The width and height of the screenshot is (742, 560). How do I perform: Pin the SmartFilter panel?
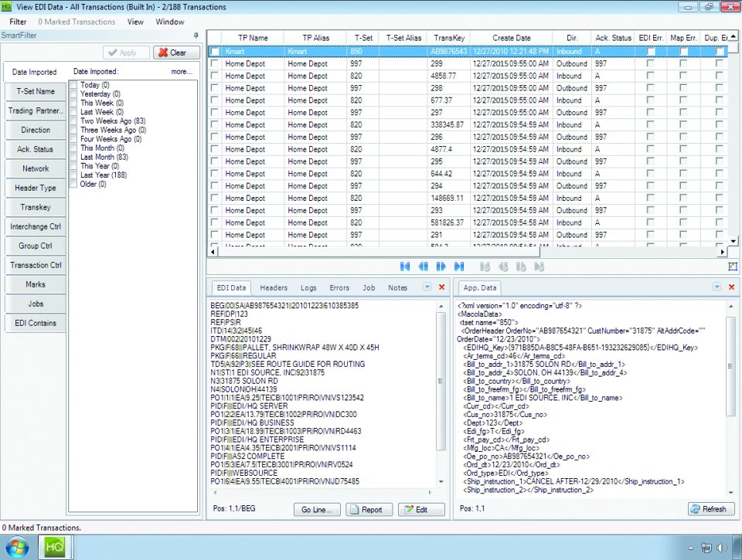196,36
